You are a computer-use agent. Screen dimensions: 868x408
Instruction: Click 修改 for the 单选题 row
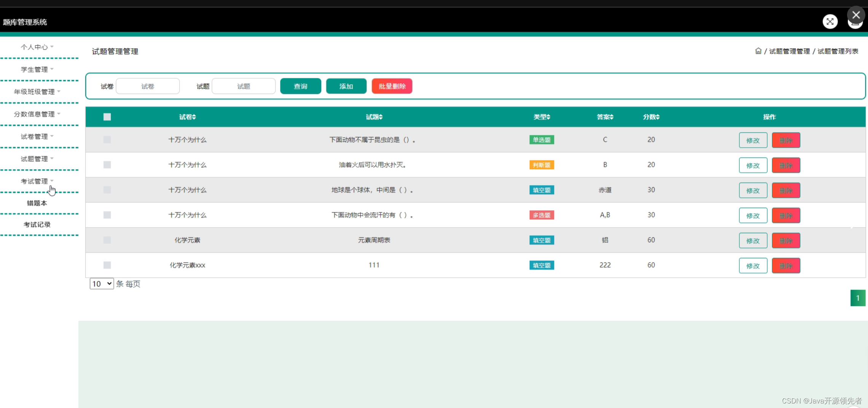coord(753,140)
